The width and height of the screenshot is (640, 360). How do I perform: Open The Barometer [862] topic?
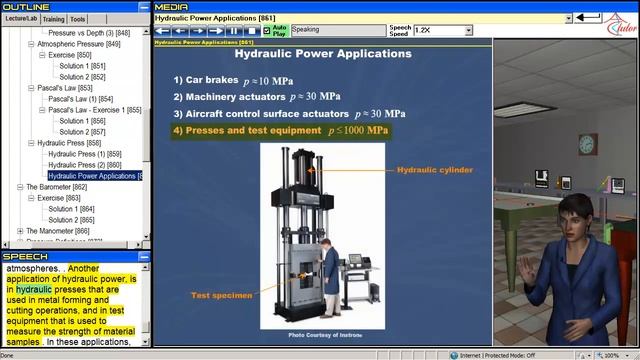click(x=57, y=187)
